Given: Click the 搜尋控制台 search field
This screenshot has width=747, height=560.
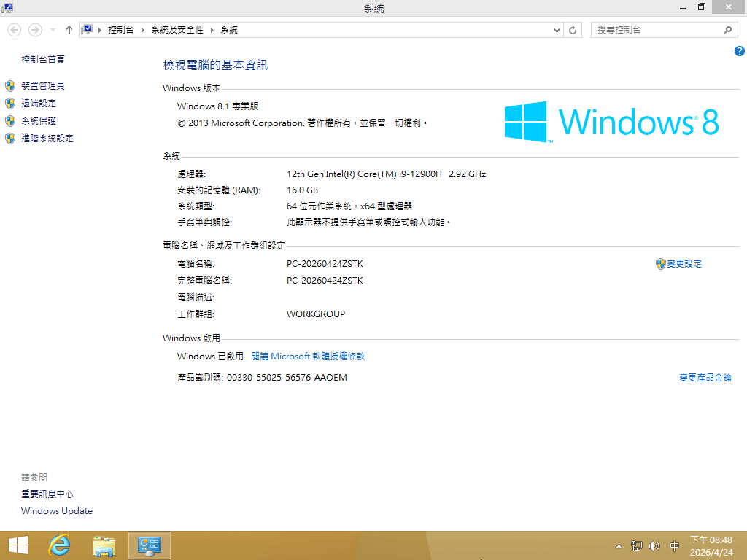Looking at the screenshot, I should (657, 30).
